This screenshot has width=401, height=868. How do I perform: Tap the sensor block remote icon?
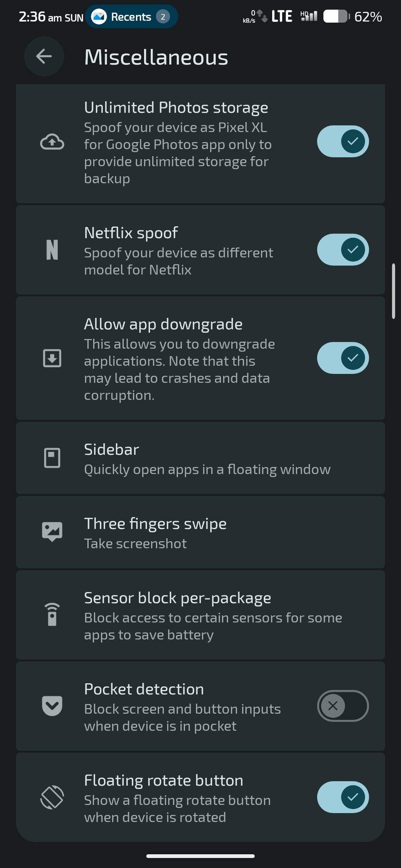[x=52, y=614]
